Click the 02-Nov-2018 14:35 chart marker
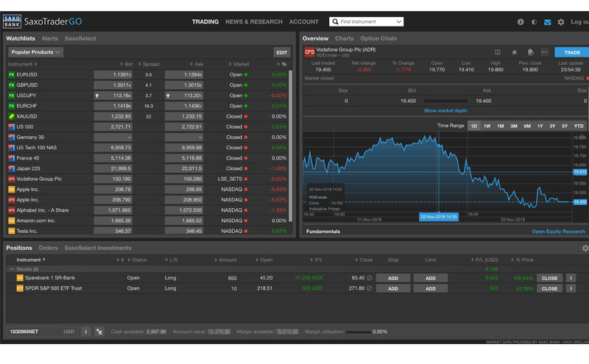The height and width of the screenshot is (364, 589). pyautogui.click(x=438, y=217)
